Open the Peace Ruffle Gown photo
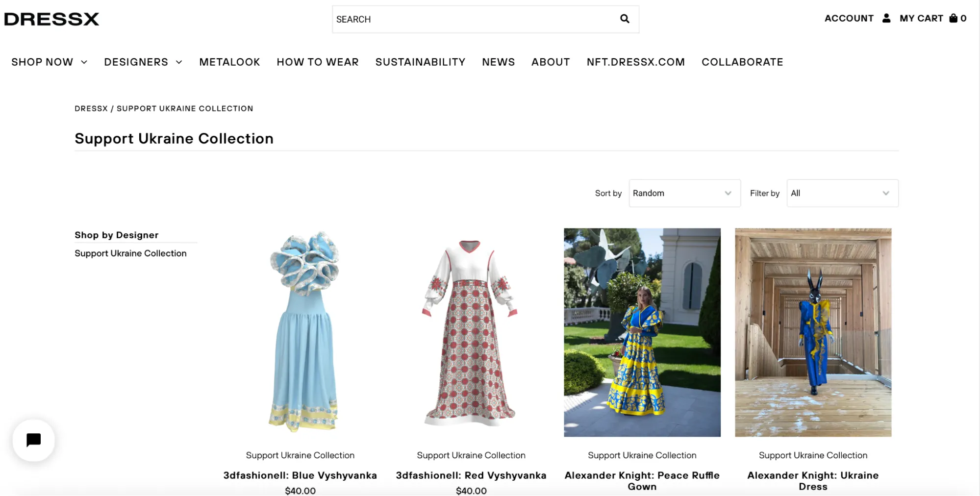The width and height of the screenshot is (980, 496). point(642,332)
